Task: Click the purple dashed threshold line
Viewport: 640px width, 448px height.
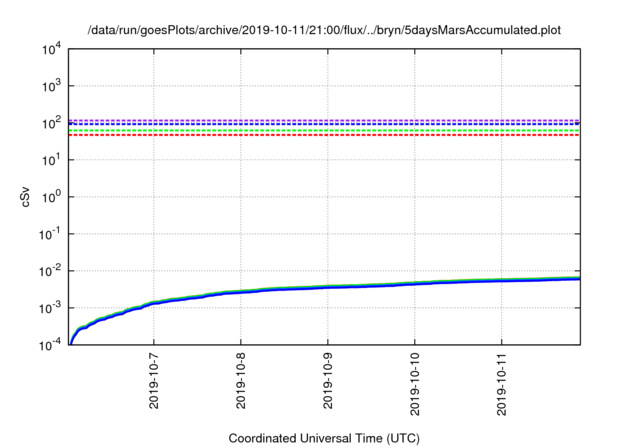Action: pyautogui.click(x=324, y=120)
